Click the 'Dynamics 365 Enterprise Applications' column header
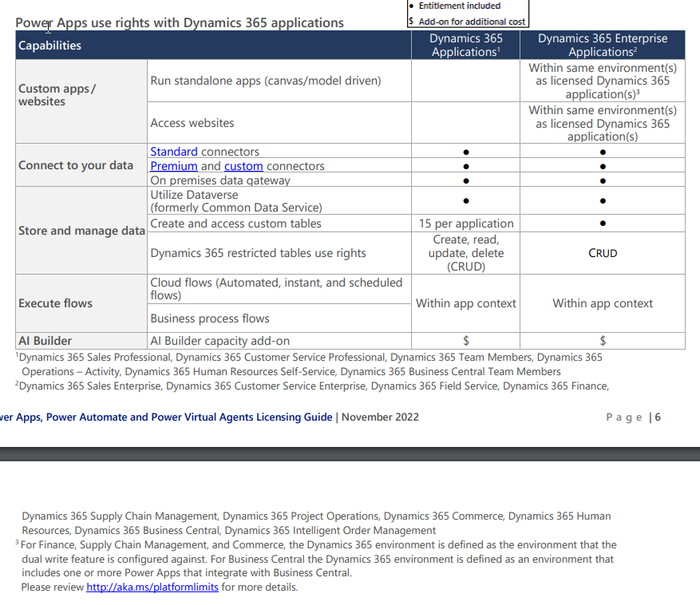This screenshot has width=700, height=605. tap(603, 45)
